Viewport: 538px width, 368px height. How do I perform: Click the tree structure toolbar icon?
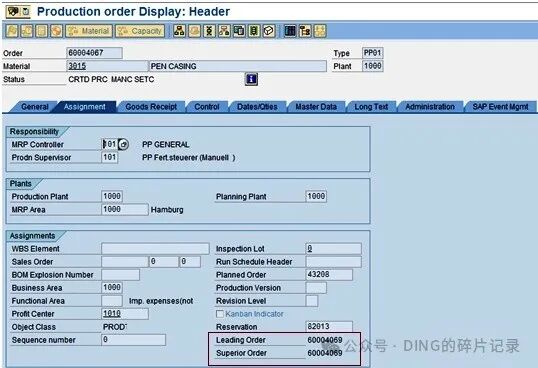point(305,31)
